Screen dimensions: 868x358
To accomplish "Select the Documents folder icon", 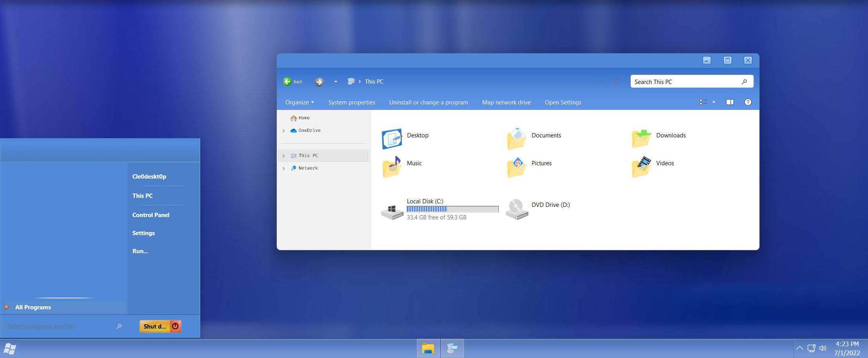I will click(x=516, y=139).
